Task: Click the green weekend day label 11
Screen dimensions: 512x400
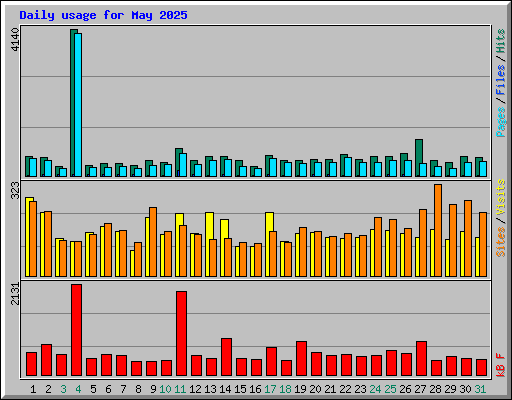Action: coord(180,389)
